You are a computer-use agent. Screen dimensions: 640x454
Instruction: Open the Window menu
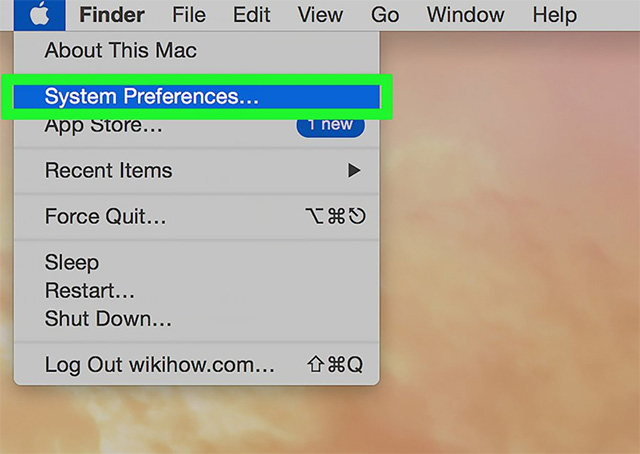click(466, 15)
